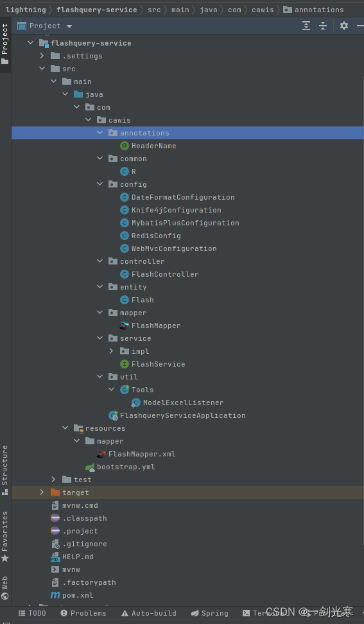Click main in the breadcrumb path
This screenshot has height=624, width=364.
pyautogui.click(x=180, y=10)
